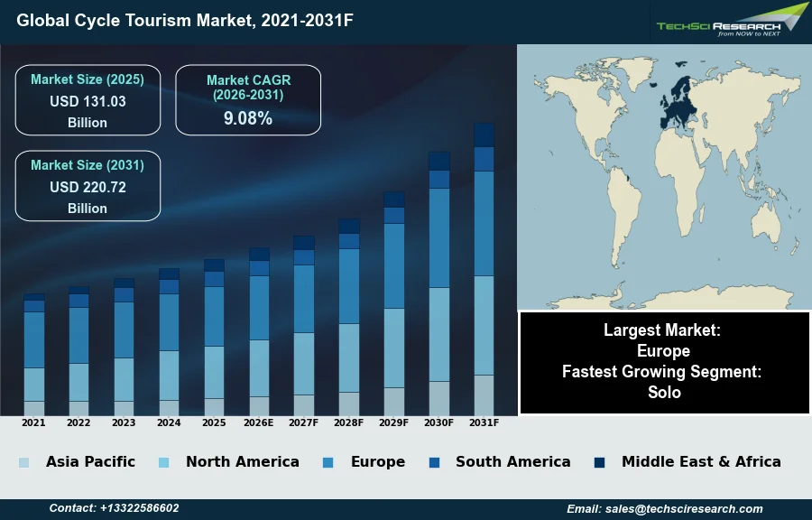Image resolution: width=812 pixels, height=520 pixels.
Task: Click the 2025 x-axis label
Action: tap(214, 422)
